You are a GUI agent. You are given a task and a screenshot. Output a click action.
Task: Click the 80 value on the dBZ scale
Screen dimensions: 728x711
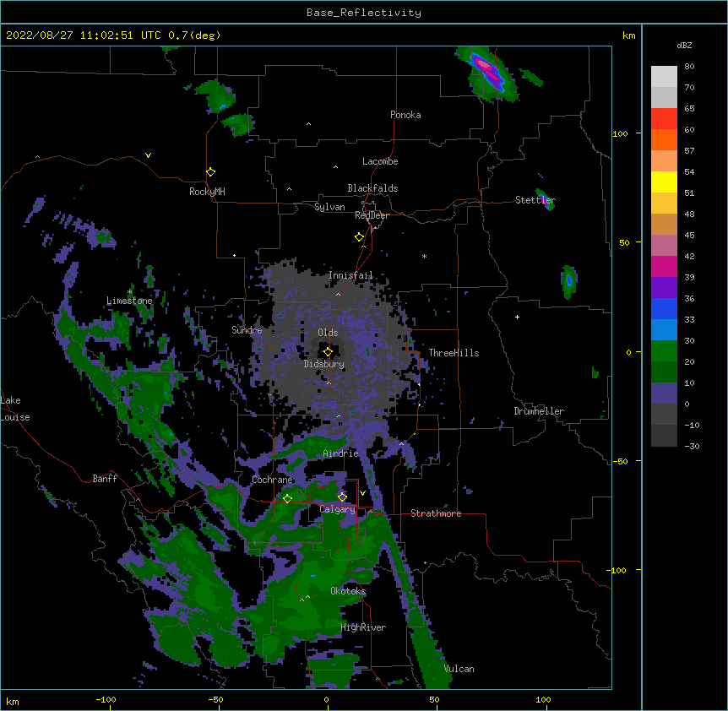[689, 67]
